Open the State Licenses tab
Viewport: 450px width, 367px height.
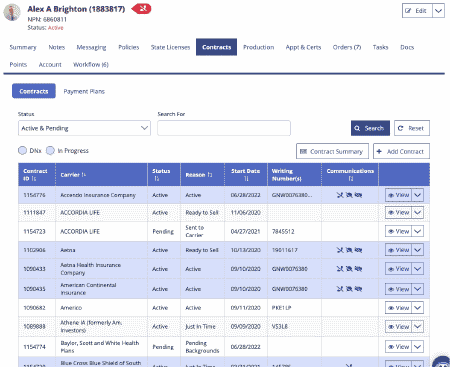[x=170, y=47]
